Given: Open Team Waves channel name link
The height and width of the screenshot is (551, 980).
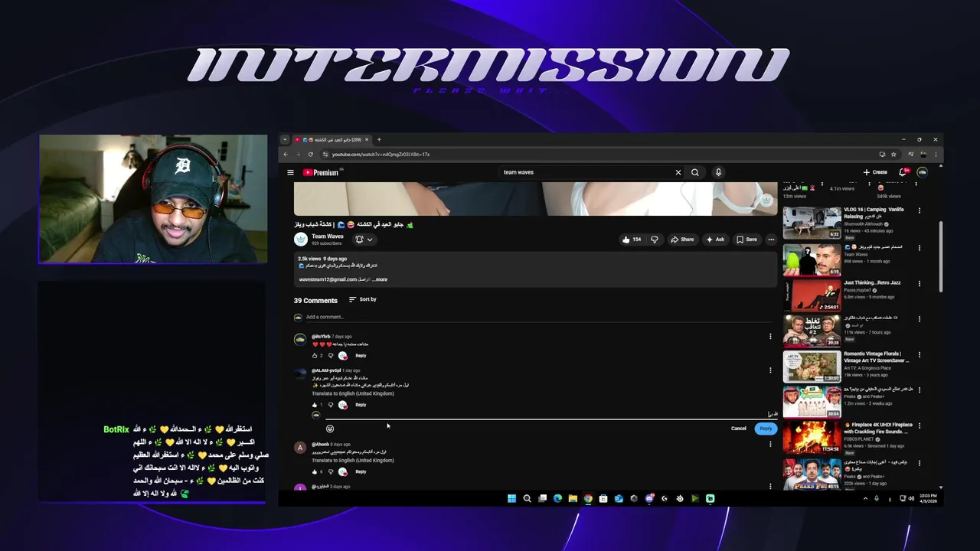Looking at the screenshot, I should (328, 236).
